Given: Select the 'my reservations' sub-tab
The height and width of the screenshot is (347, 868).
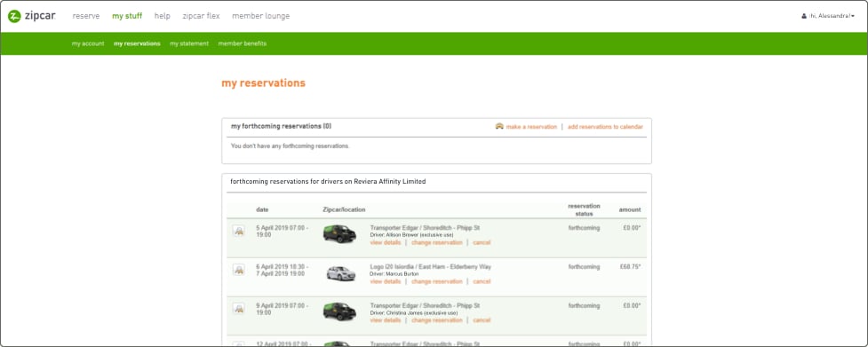Looking at the screenshot, I should (x=137, y=43).
